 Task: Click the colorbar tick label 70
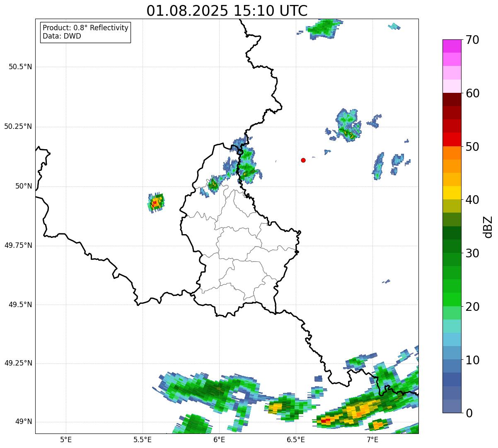click(x=472, y=40)
